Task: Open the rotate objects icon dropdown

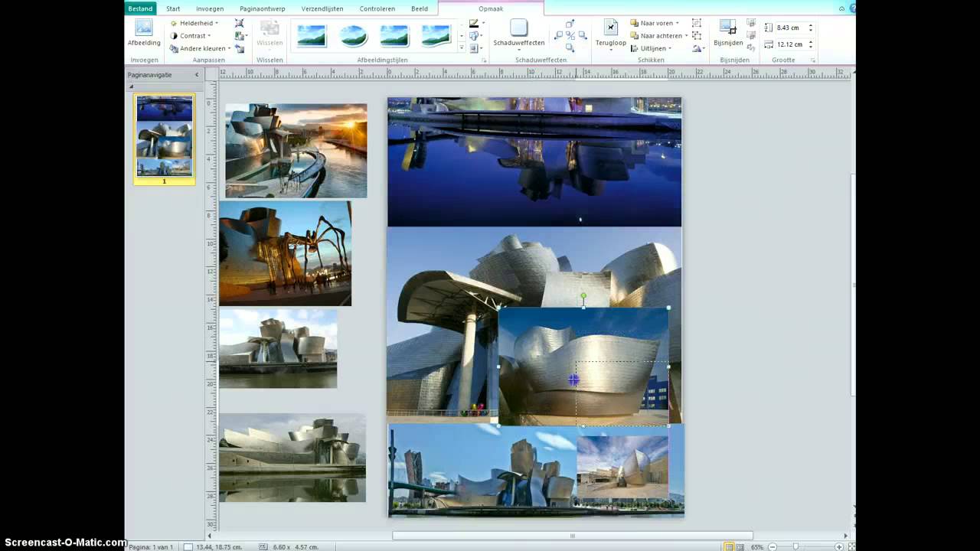Action: point(697,48)
